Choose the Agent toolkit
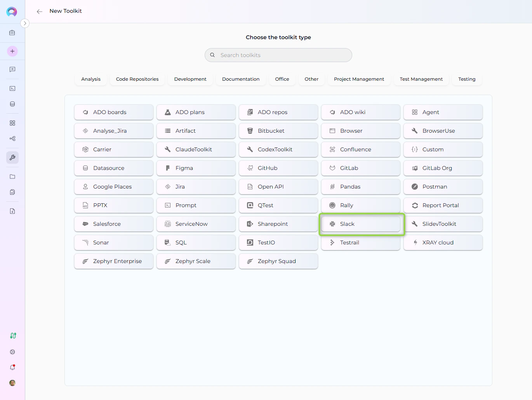The image size is (532, 400). tap(443, 112)
